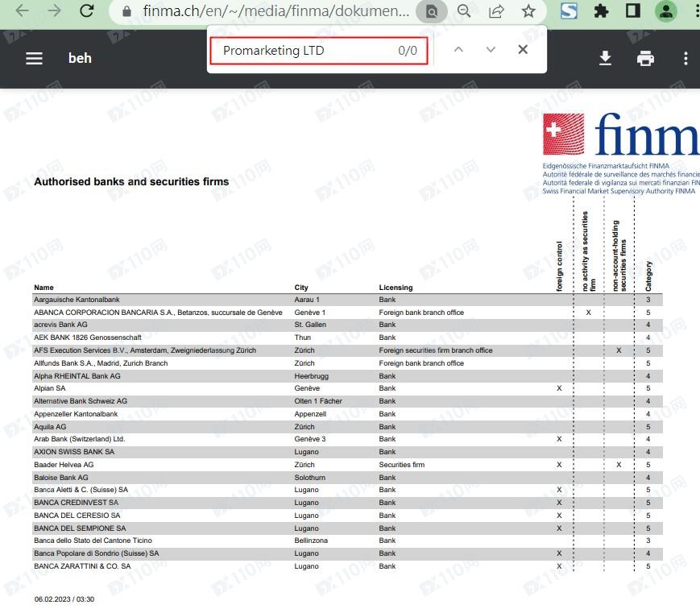
Task: Jump to previous search result
Action: pyautogui.click(x=458, y=50)
